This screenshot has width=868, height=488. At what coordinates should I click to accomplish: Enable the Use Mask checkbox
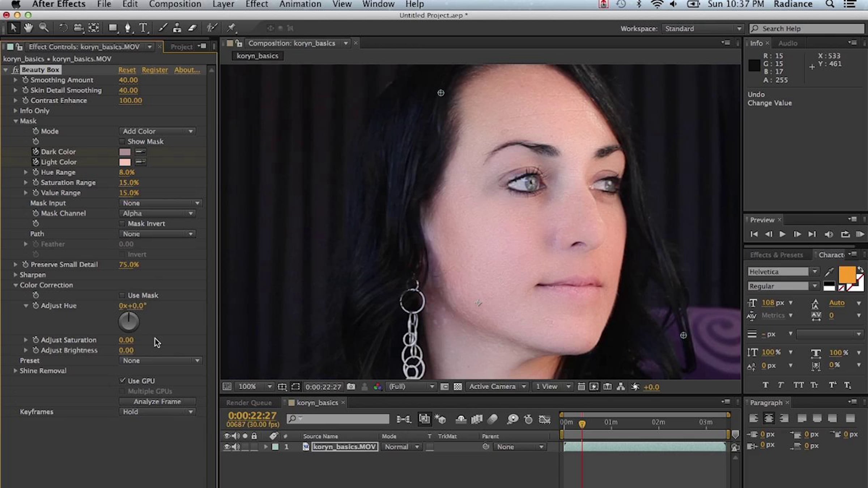pos(122,295)
